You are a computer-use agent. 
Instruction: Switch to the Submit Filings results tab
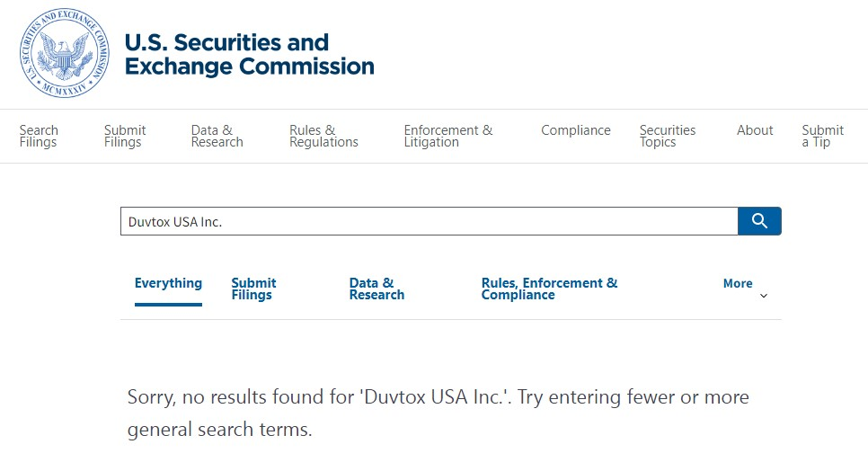click(253, 289)
